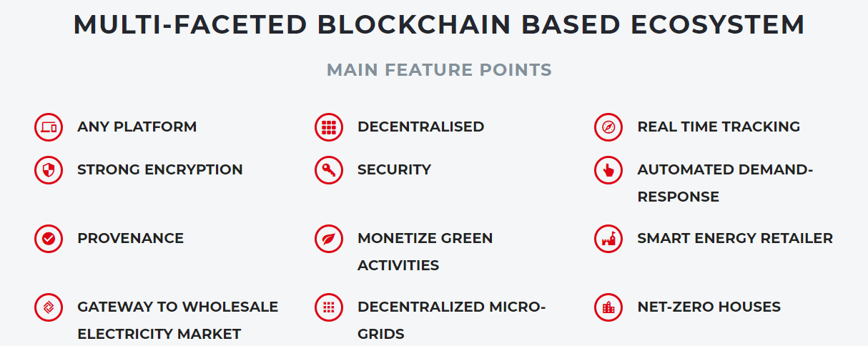Click the Smart Energy Retailer text
868x346 pixels.
tap(735, 238)
